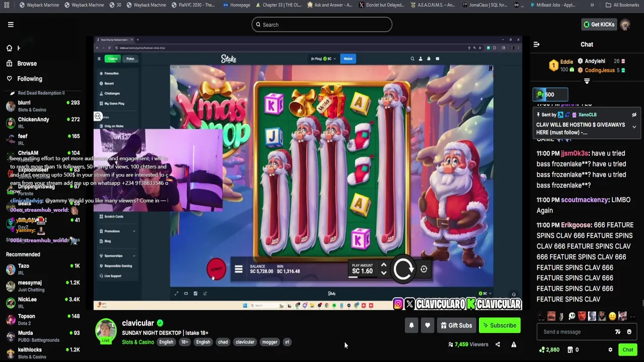The image size is (644, 362).
Task: Focus the Kick search field
Action: (x=322, y=25)
